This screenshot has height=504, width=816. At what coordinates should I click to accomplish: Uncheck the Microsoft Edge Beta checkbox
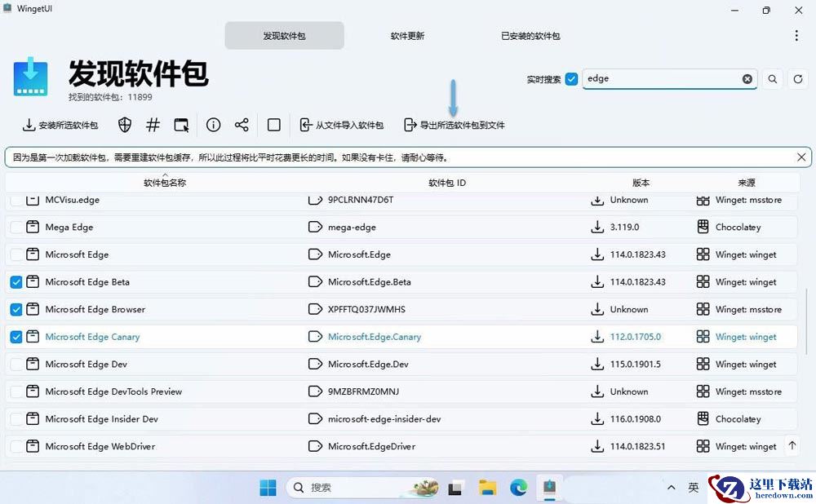click(x=16, y=282)
